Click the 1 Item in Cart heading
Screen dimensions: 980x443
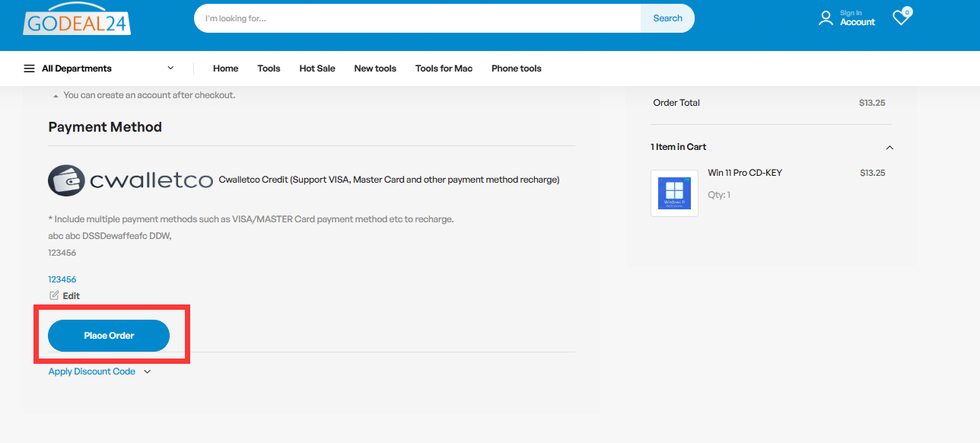coord(679,147)
